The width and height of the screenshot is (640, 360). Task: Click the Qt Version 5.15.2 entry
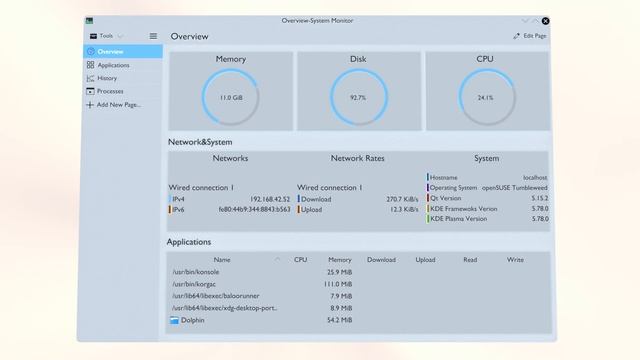coord(488,198)
